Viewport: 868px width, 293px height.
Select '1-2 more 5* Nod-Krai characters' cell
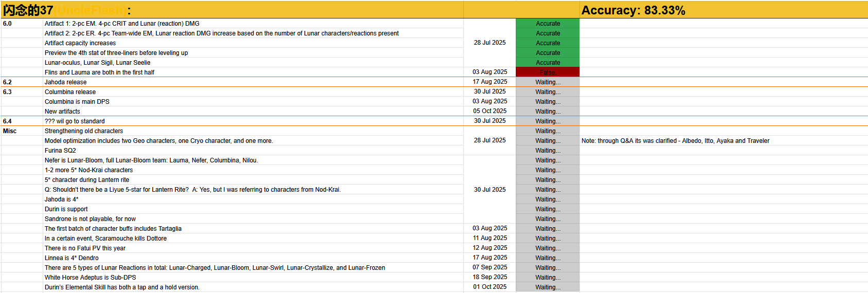coord(253,170)
